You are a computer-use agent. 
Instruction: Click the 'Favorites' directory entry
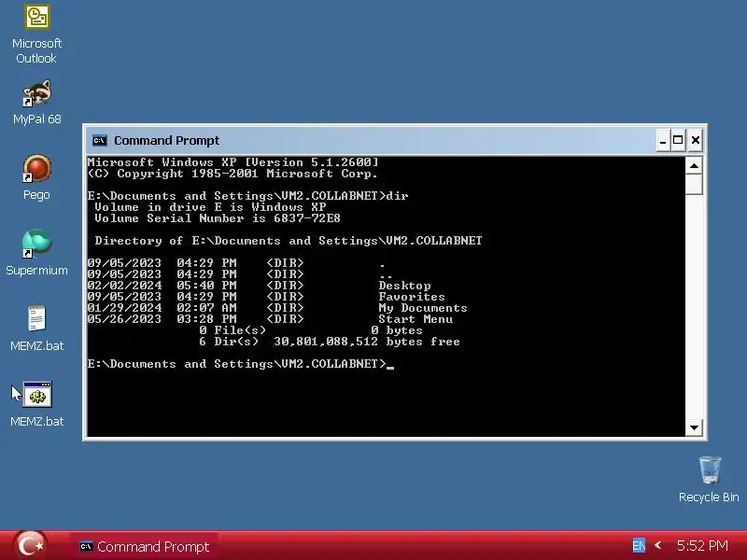[x=412, y=297]
